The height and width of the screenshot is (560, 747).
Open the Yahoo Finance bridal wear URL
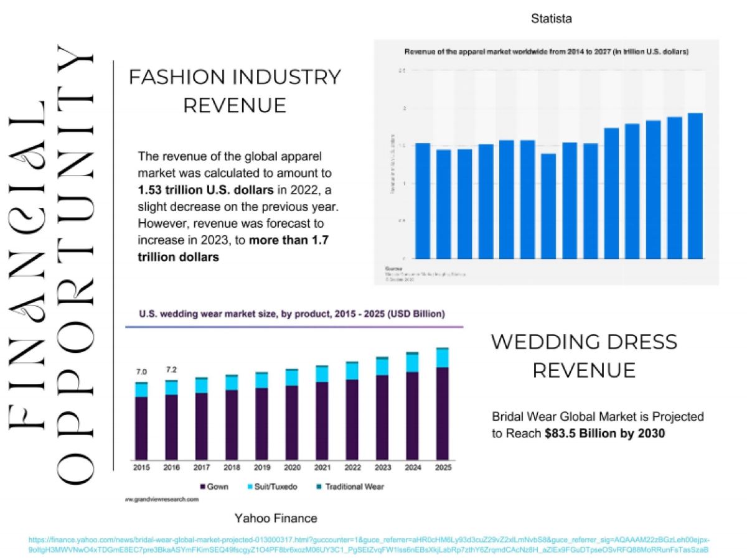point(369,544)
